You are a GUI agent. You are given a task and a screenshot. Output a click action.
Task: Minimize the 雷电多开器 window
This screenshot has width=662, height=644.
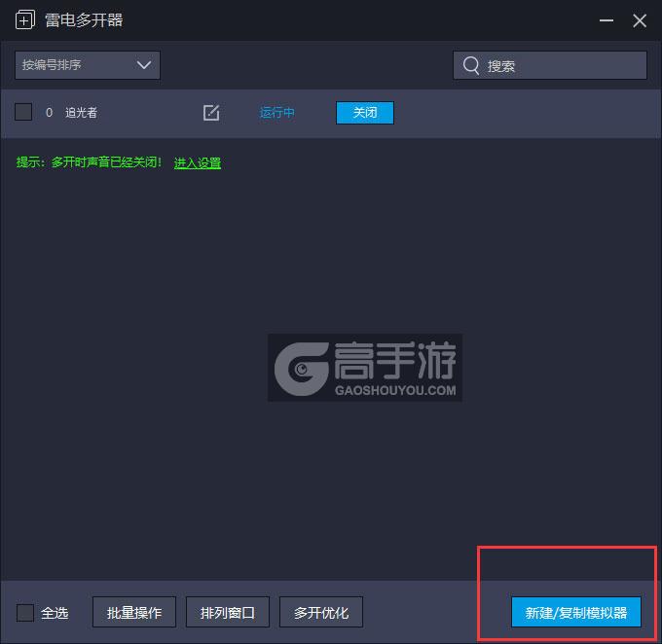pos(607,20)
